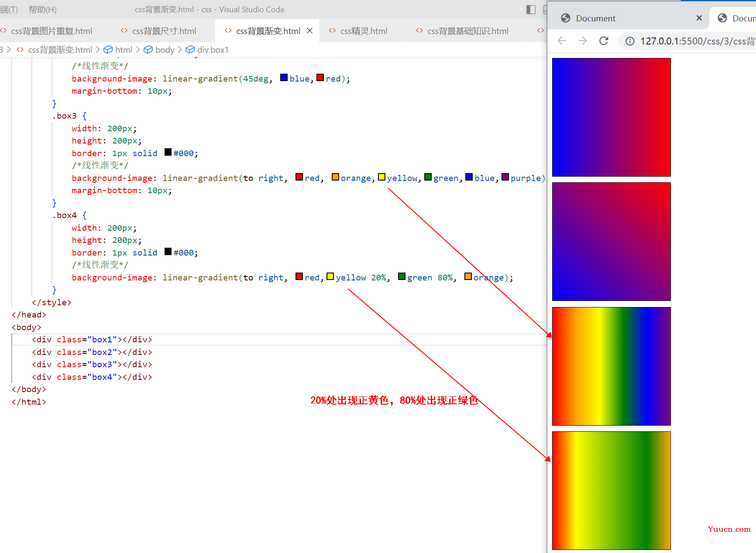Screen dimensions: 756x553
Task: Open the blue color swatch in box2 gradient
Action: [284, 78]
